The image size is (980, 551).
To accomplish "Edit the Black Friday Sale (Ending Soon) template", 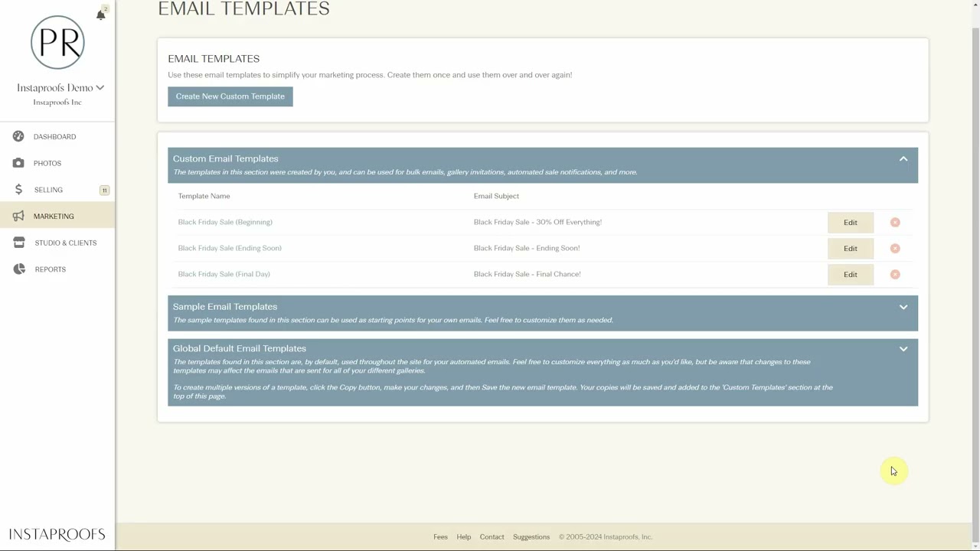I will click(851, 248).
